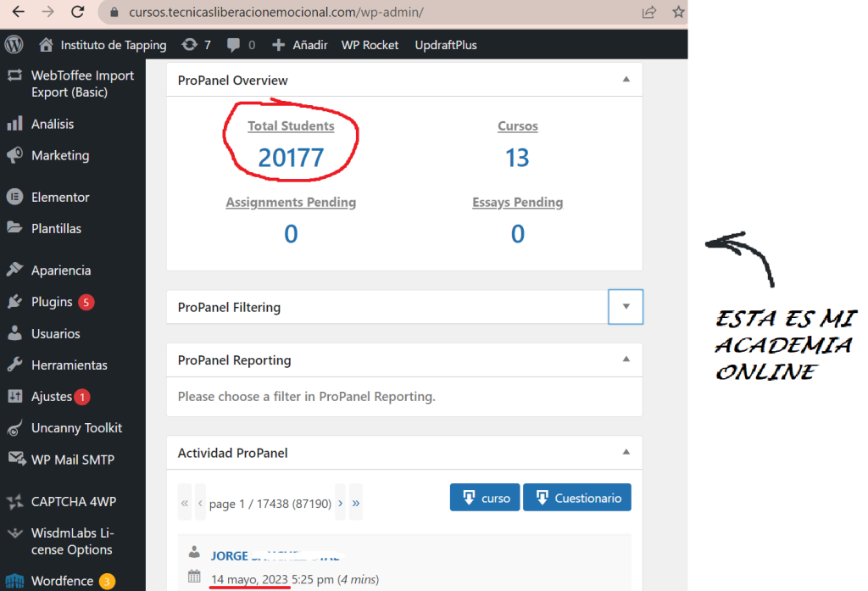Click the Wordfence shield icon
This screenshot has height=591, width=868.
[15, 581]
